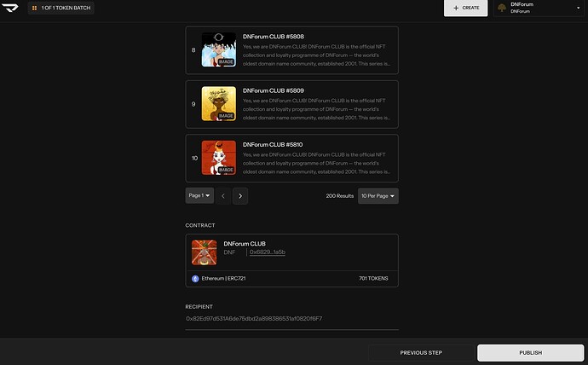
Task: Click row number 8 in token list
Action: pos(193,50)
